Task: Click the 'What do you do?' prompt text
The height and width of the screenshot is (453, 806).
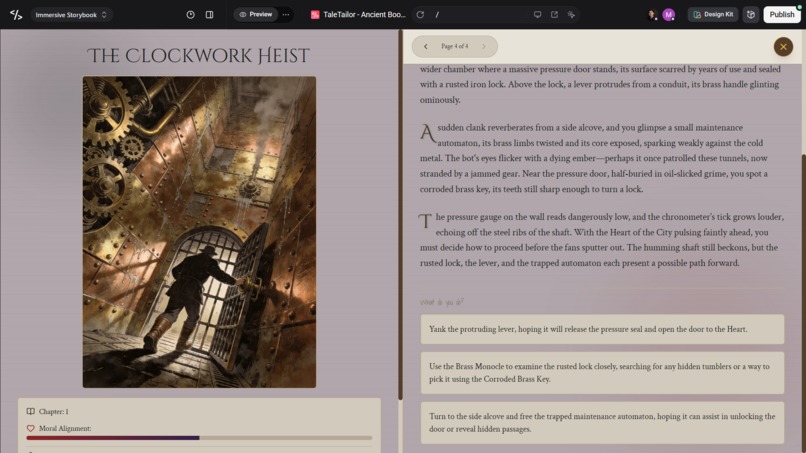Action: [x=442, y=302]
